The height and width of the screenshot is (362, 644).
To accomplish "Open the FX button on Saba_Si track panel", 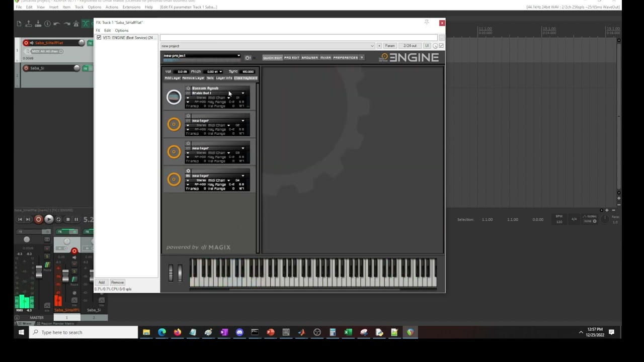I will point(86,68).
